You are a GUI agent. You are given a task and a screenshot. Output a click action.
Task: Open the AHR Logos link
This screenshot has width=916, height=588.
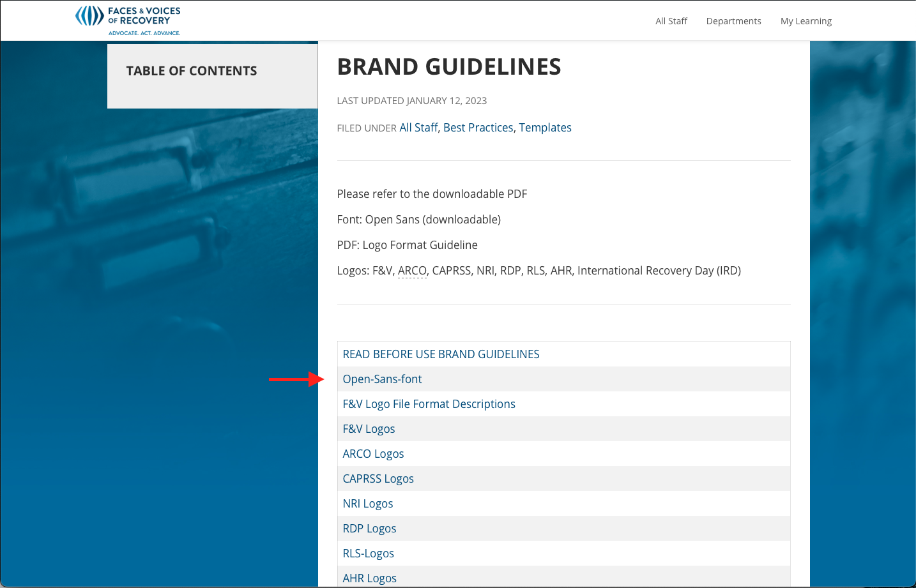point(369,578)
